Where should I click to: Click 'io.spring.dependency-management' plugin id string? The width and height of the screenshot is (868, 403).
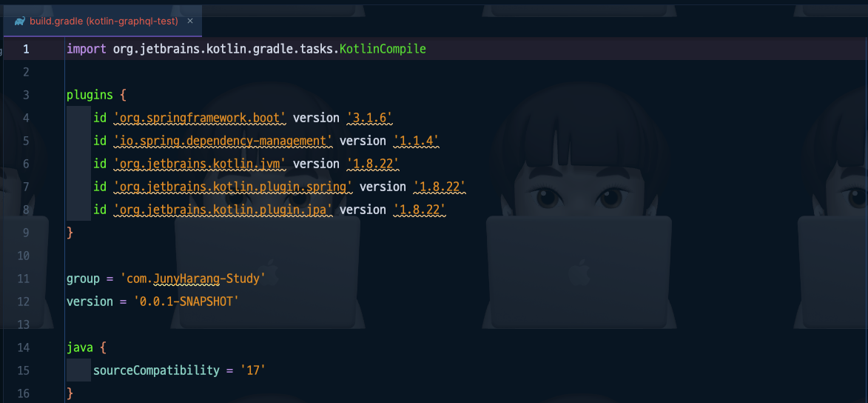(x=223, y=141)
